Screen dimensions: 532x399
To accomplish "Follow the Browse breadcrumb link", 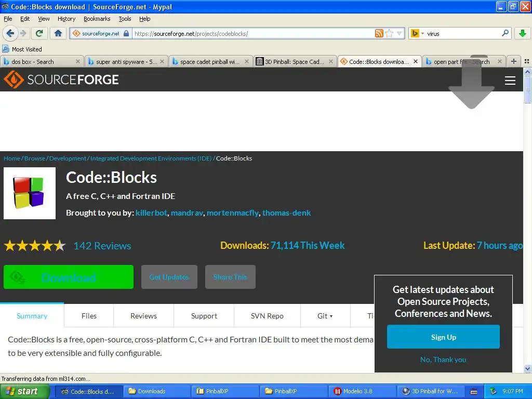I will click(x=35, y=158).
